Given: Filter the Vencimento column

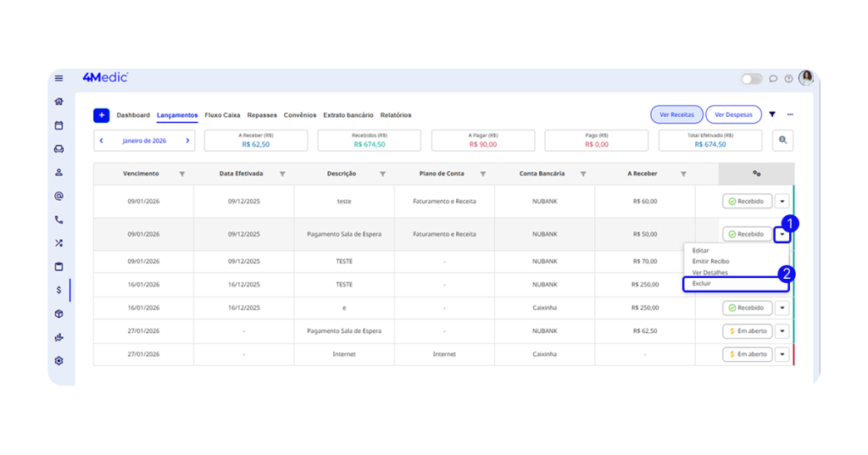Looking at the screenshot, I should pos(181,174).
